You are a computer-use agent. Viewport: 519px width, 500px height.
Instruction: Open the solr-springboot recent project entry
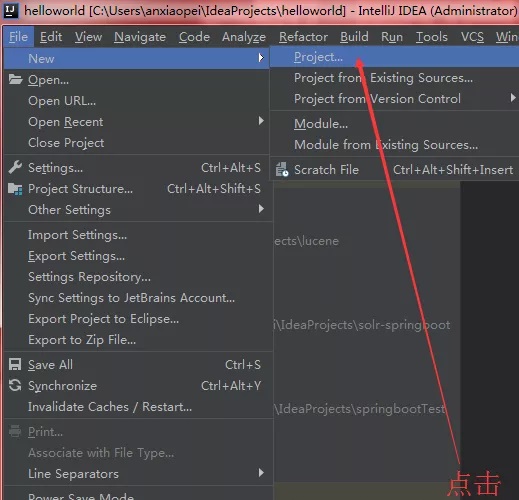(x=362, y=325)
